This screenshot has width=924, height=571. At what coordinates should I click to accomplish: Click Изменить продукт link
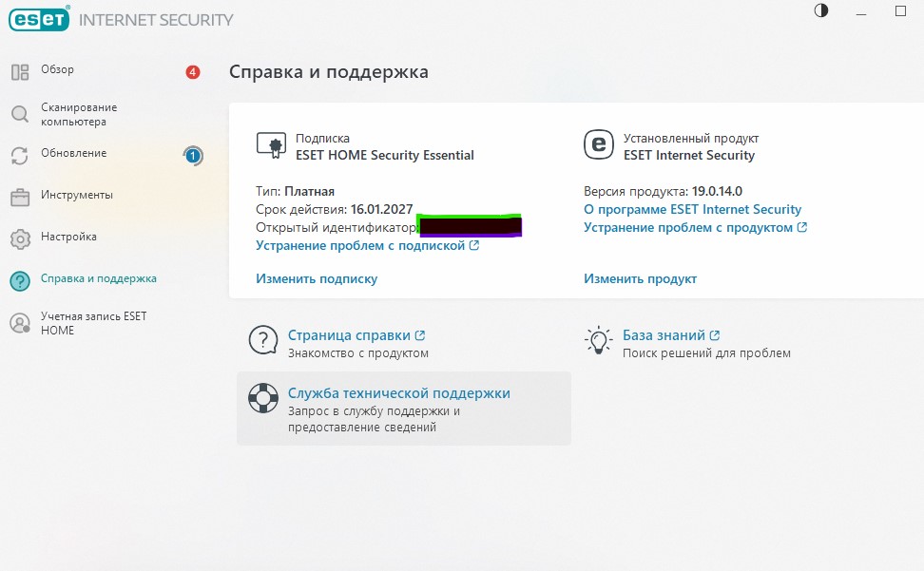click(640, 279)
